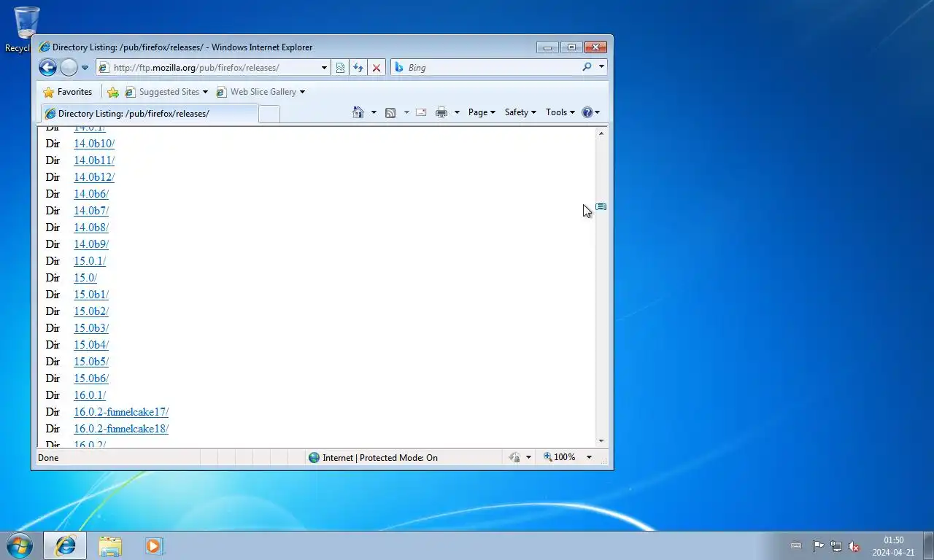Viewport: 934px width, 560px height.
Task: Open the 15.0.1/ directory link
Action: (90, 261)
